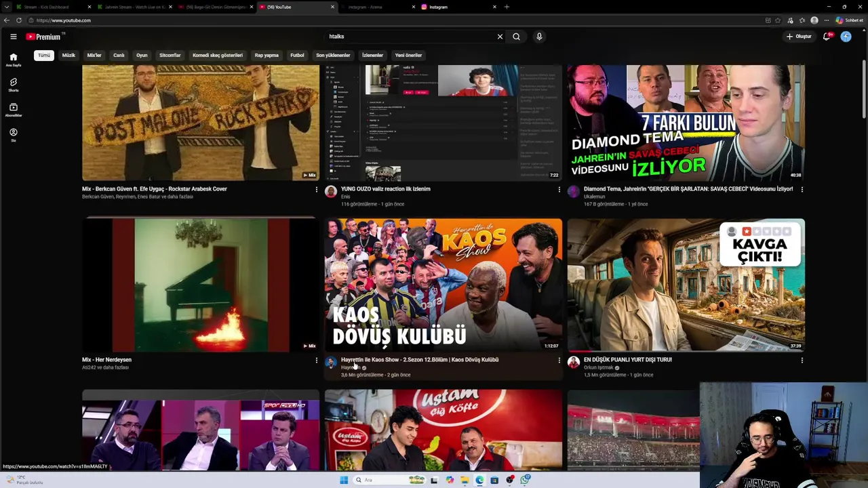Select the Canlı filter chip
Screen dimensions: 868x488
[119, 55]
